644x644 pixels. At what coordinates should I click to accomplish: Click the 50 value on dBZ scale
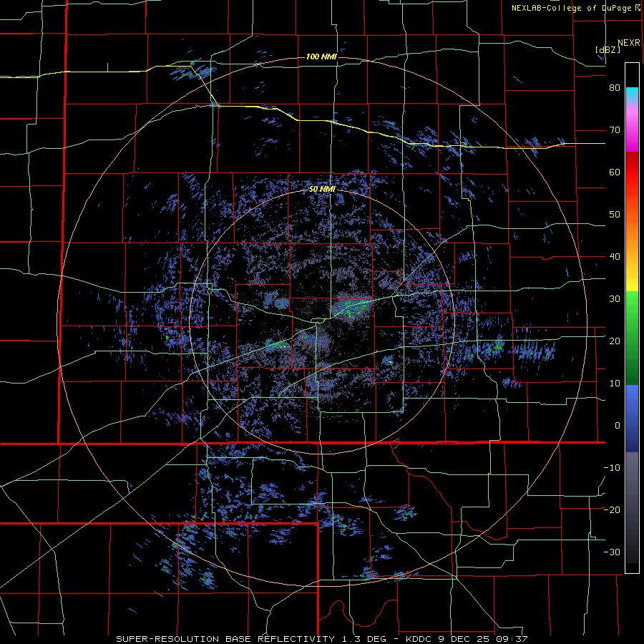tap(615, 215)
